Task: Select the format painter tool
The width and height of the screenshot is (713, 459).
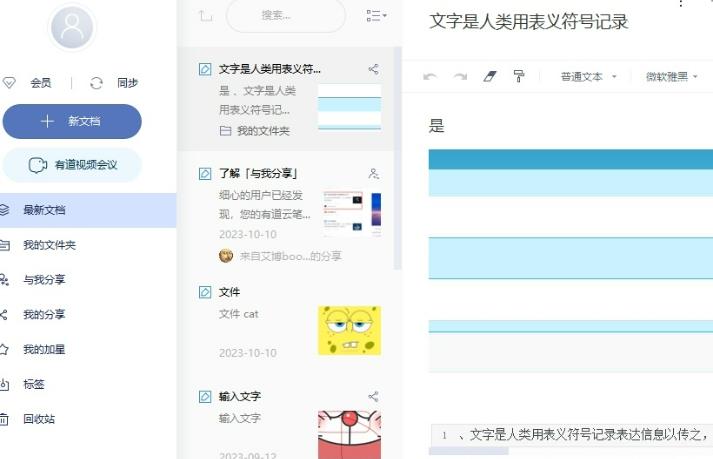Action: (x=518, y=76)
